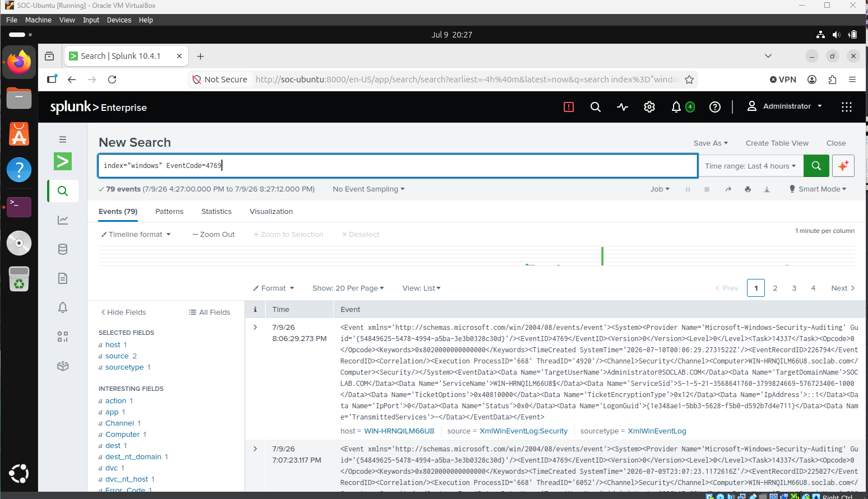868x499 pixels.
Task: Select the sourcetype field
Action: coord(124,367)
